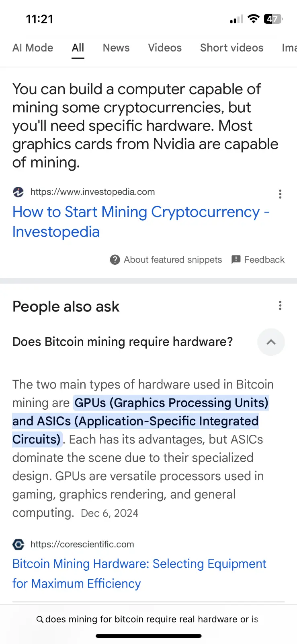Tap the search magnifier icon
297x644 pixels.
[40, 619]
